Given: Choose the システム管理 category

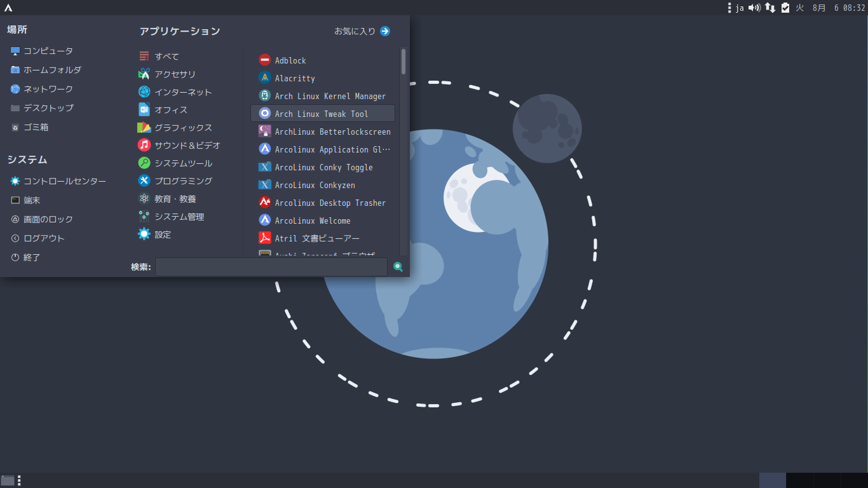Looking at the screenshot, I should pyautogui.click(x=172, y=217).
